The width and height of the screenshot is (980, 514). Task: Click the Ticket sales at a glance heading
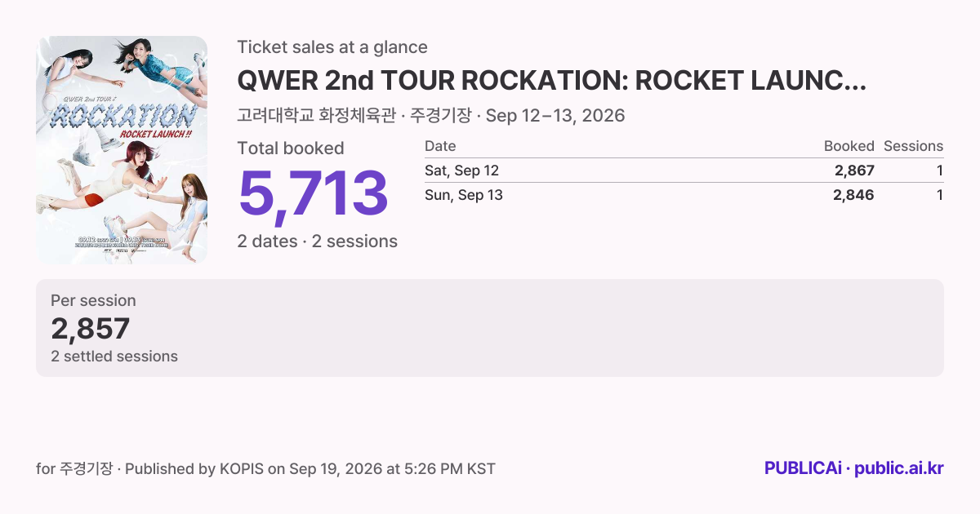click(x=332, y=47)
